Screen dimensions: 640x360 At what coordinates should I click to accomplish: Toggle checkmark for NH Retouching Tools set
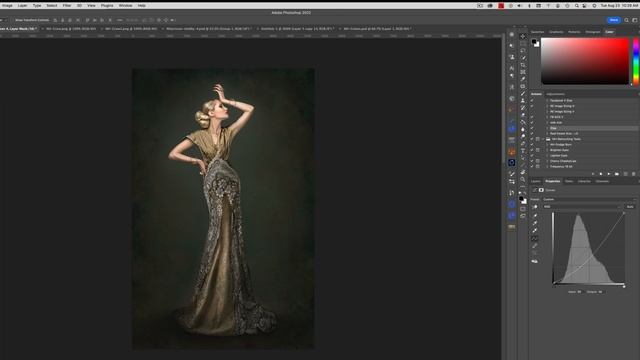point(532,139)
